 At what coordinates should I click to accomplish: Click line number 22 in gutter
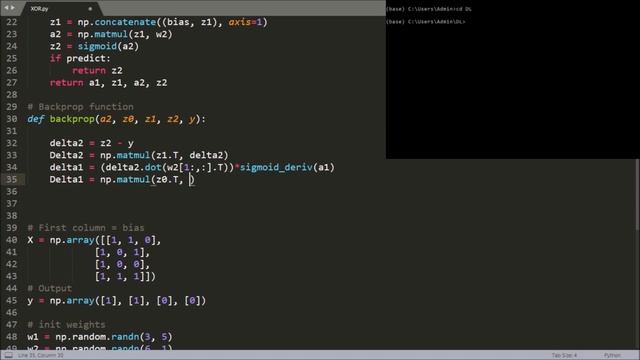[11, 22]
